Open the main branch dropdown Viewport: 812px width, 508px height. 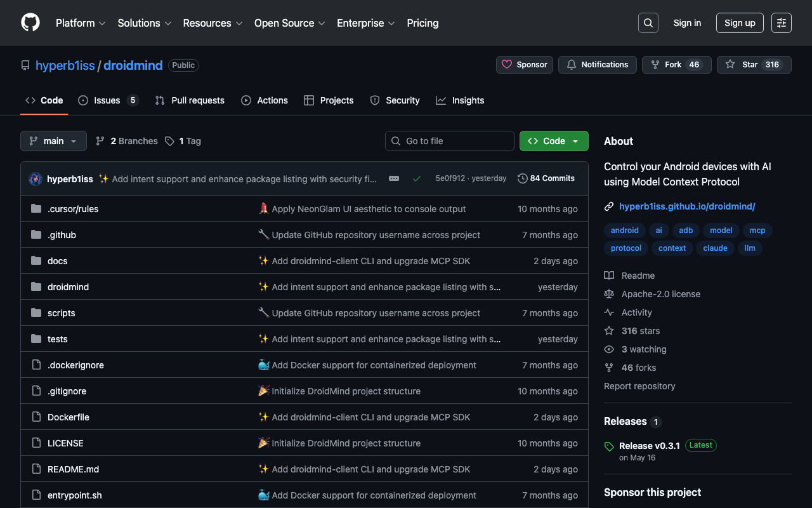tap(53, 141)
